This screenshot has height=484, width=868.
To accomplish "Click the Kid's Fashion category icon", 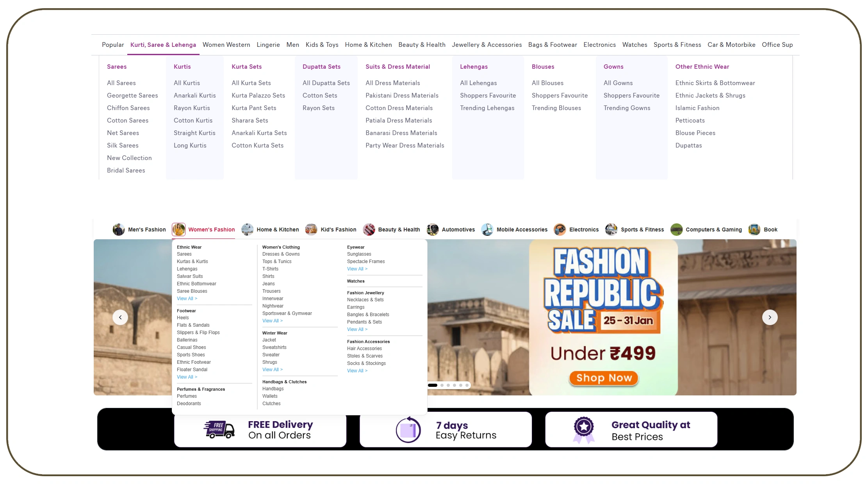I will coord(311,230).
